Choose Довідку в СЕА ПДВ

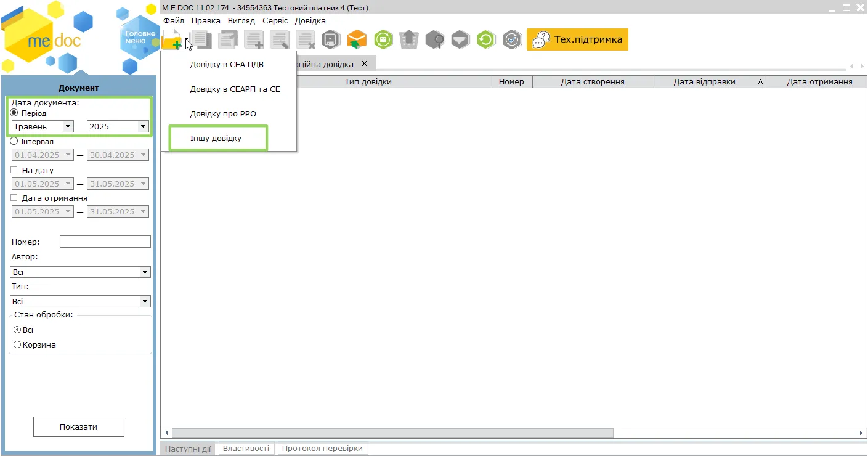(x=228, y=65)
